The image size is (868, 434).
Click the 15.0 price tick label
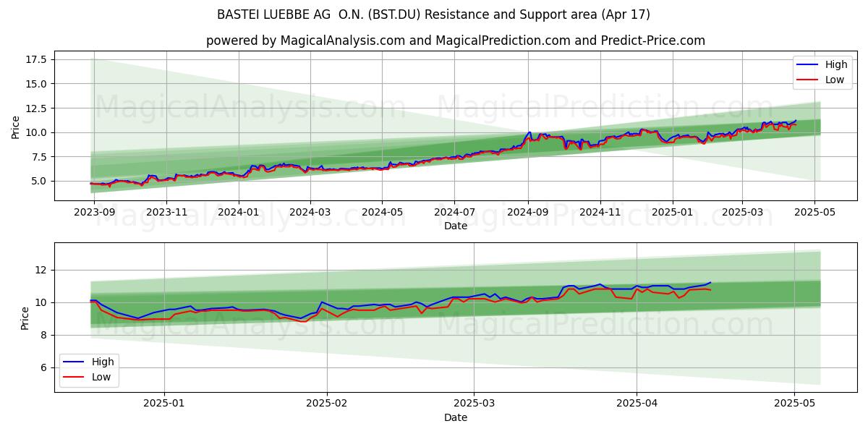pyautogui.click(x=36, y=84)
